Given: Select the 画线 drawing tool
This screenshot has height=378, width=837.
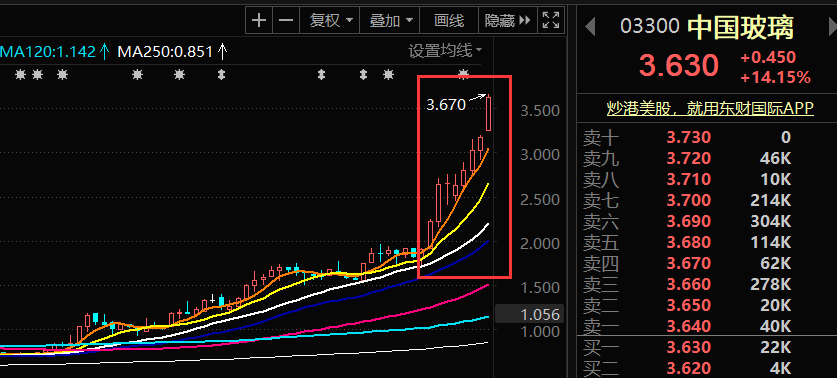Looking at the screenshot, I should (449, 21).
